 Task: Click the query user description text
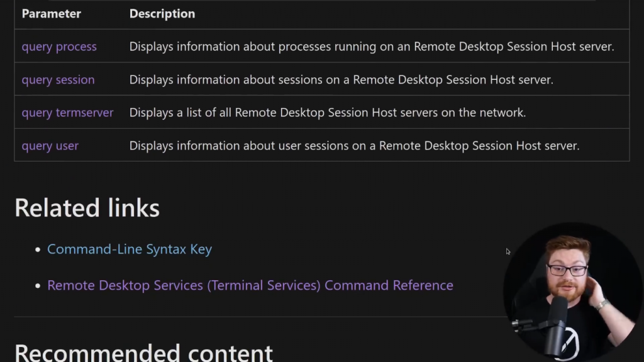tap(354, 146)
